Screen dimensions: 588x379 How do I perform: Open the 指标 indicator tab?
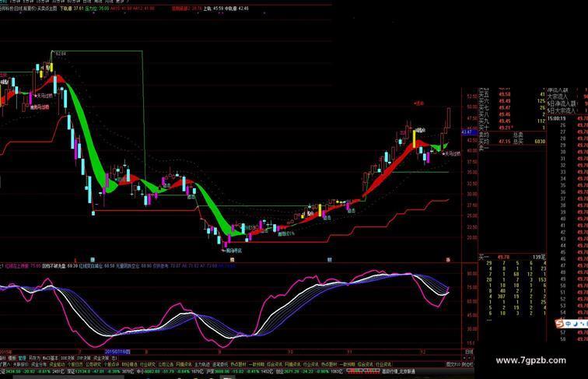coord(2,358)
